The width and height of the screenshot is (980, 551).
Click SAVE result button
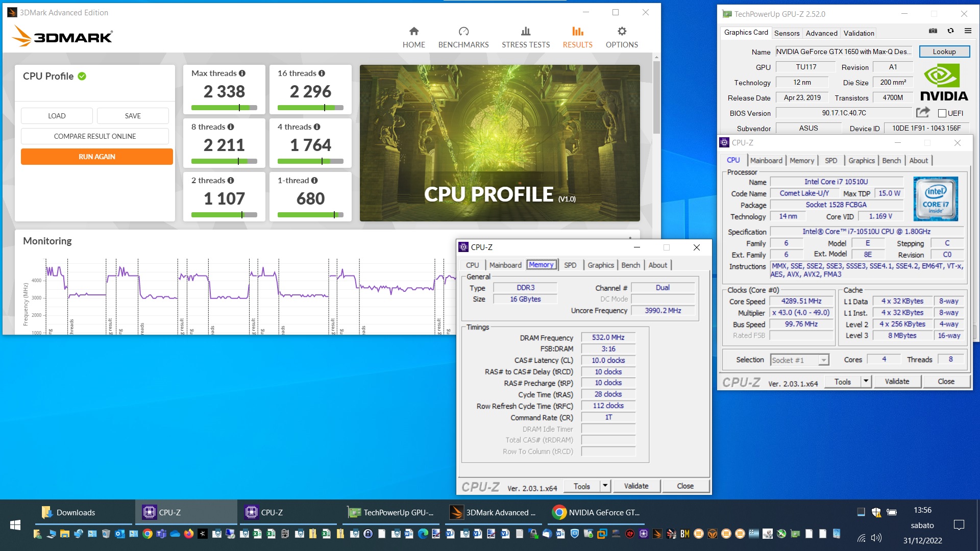(133, 116)
